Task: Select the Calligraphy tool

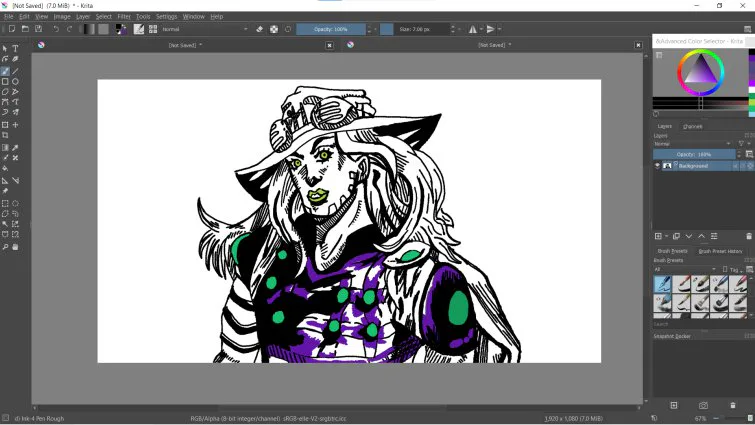Action: (x=15, y=59)
